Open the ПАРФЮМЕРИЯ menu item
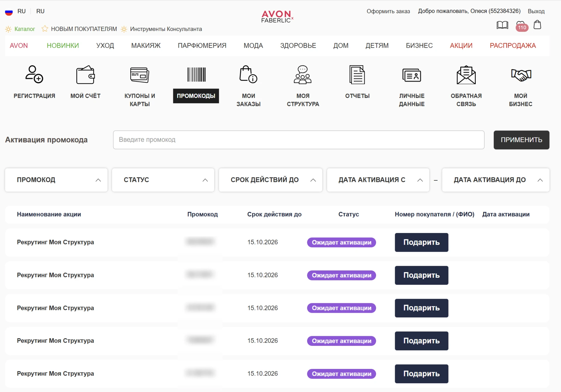This screenshot has height=392, width=561. pos(202,46)
